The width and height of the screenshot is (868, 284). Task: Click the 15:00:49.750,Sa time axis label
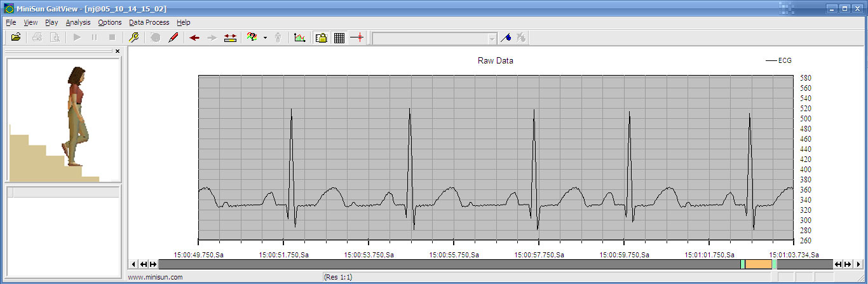[x=199, y=255]
